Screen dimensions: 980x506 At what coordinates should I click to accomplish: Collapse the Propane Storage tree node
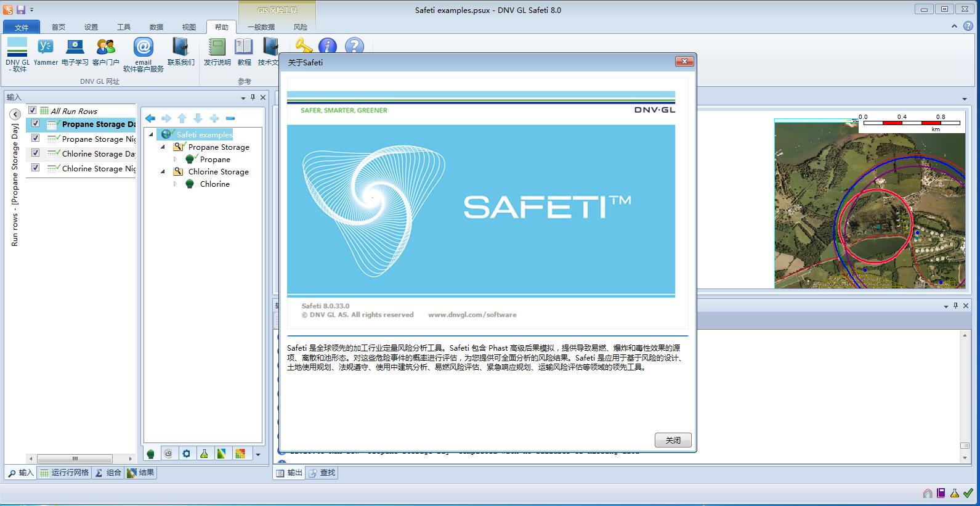(x=163, y=147)
